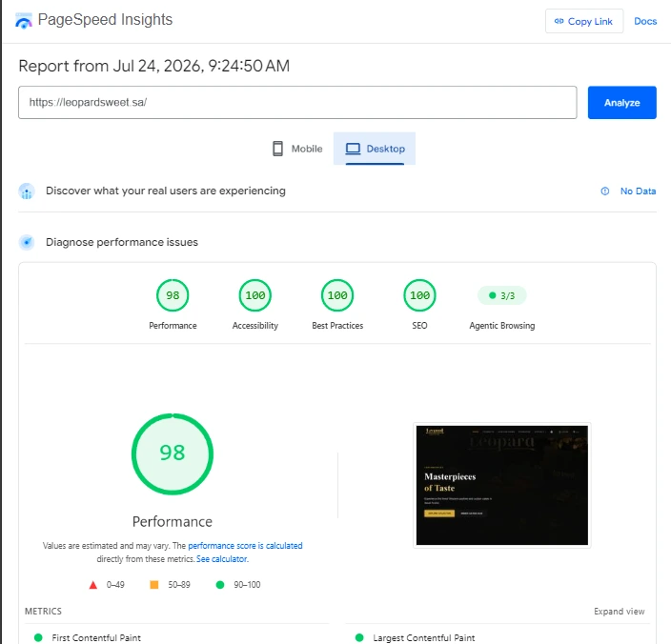The image size is (671, 644).
Task: Switch to the Mobile tab
Action: pos(297,149)
